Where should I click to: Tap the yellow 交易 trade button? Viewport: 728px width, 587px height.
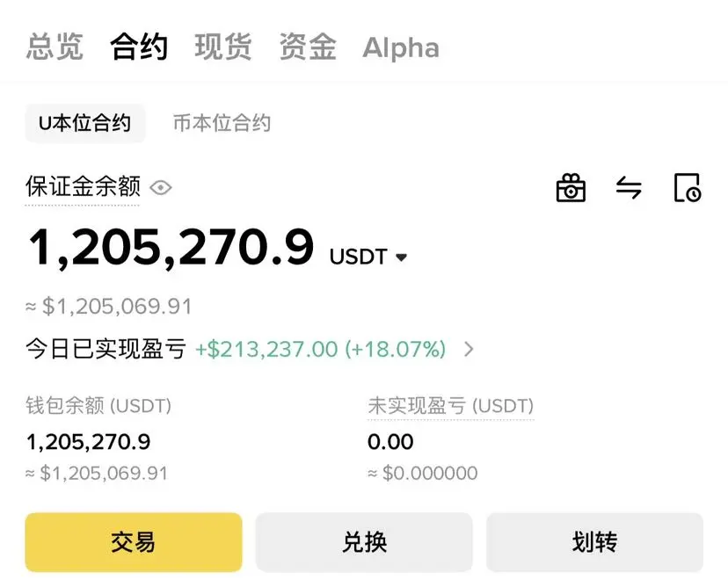[x=134, y=542]
